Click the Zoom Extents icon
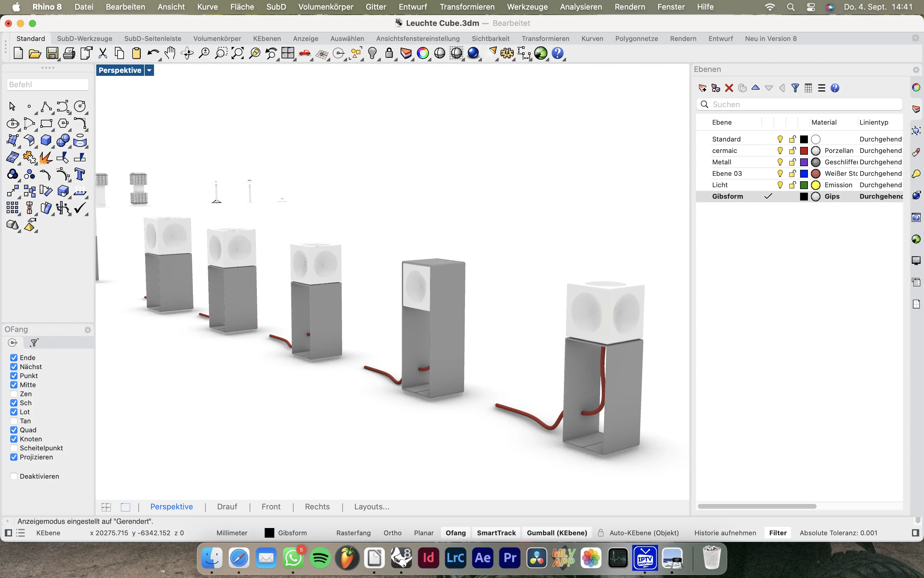Viewport: 924px width, 578px height. point(238,53)
